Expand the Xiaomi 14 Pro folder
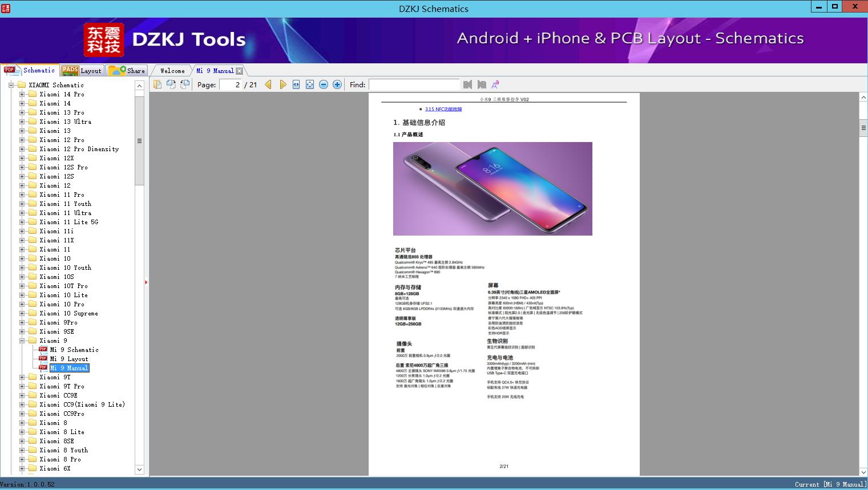The image size is (868, 490). (22, 94)
